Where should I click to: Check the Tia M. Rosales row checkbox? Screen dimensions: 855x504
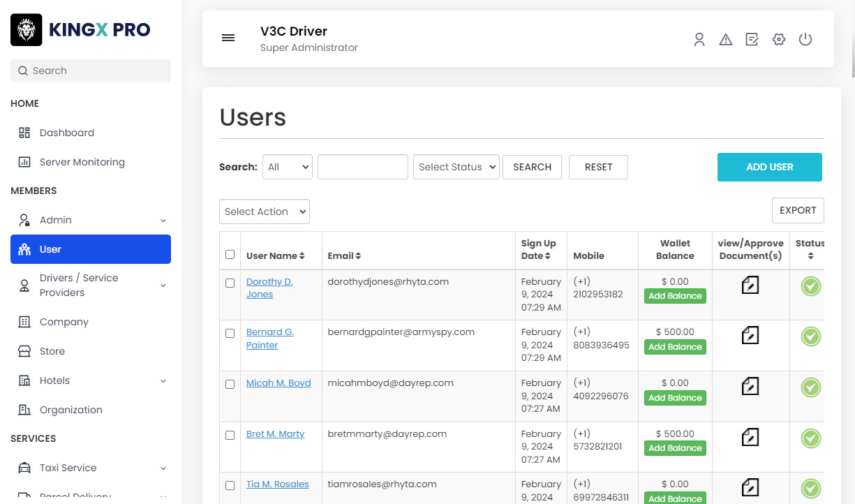pos(230,485)
